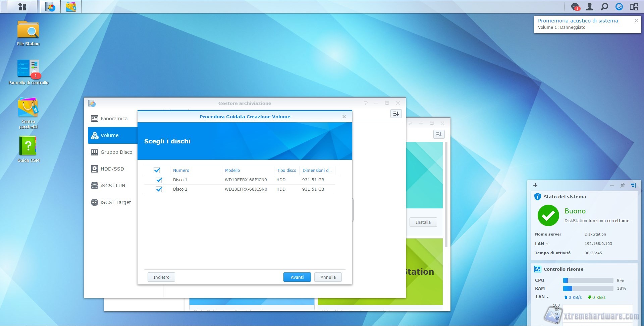
Task: Launch Centro pacchetti from desktop
Action: click(x=28, y=109)
